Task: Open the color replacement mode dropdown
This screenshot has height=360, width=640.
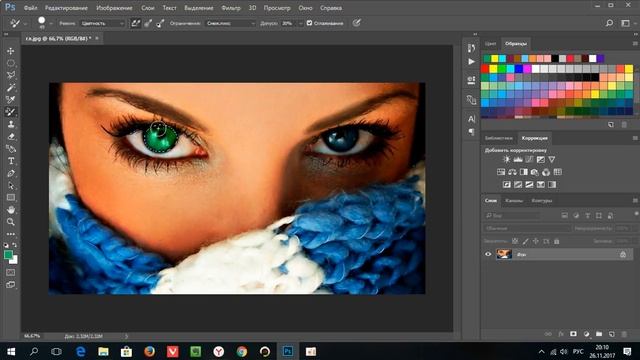Action: point(102,24)
